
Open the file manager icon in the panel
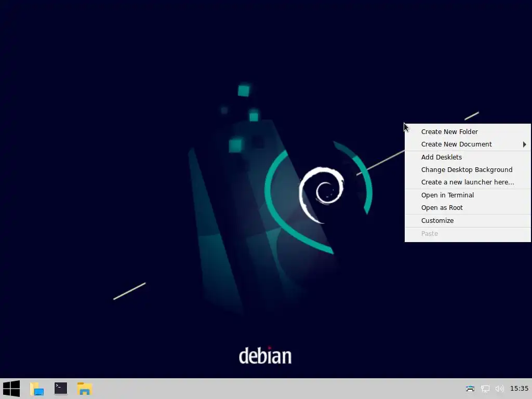[x=85, y=389]
